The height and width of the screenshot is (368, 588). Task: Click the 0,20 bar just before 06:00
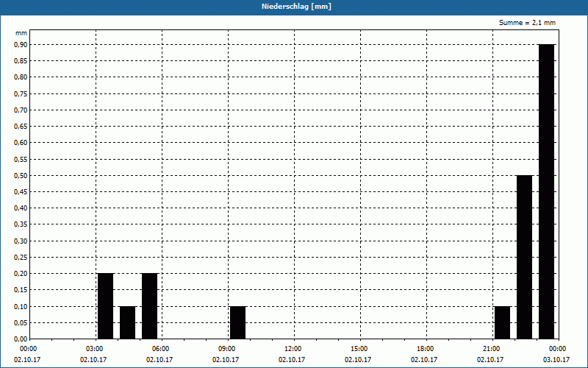pyautogui.click(x=150, y=306)
